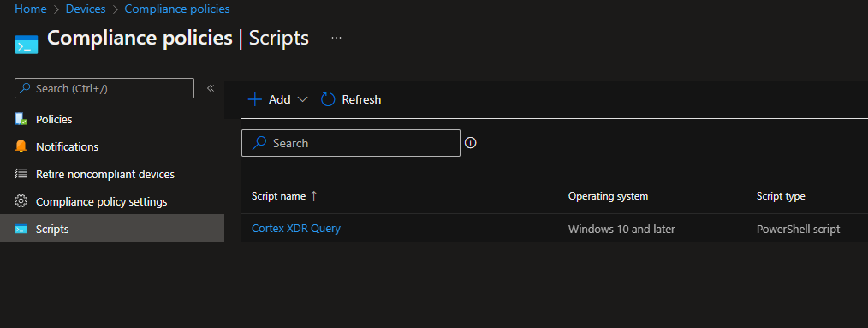This screenshot has width=868, height=328.
Task: Click the plus icon beside Add
Action: [254, 99]
